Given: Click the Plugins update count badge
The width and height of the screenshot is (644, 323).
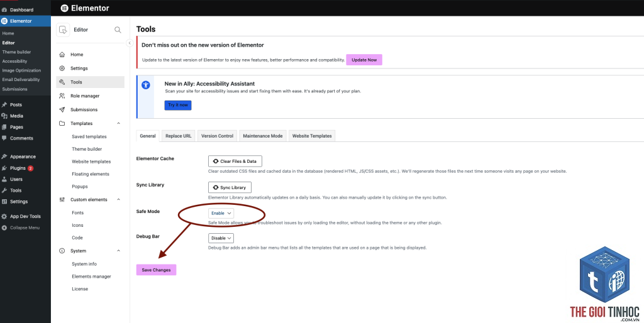Looking at the screenshot, I should 30,168.
